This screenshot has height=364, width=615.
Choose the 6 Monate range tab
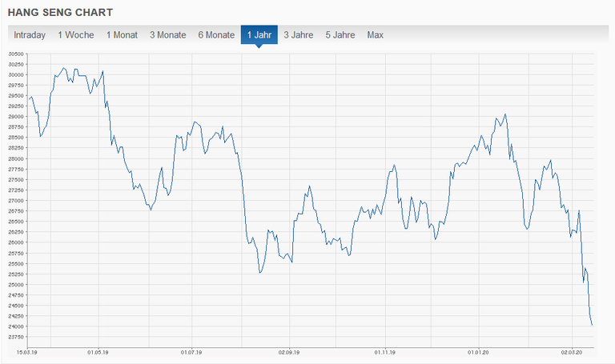(x=216, y=35)
